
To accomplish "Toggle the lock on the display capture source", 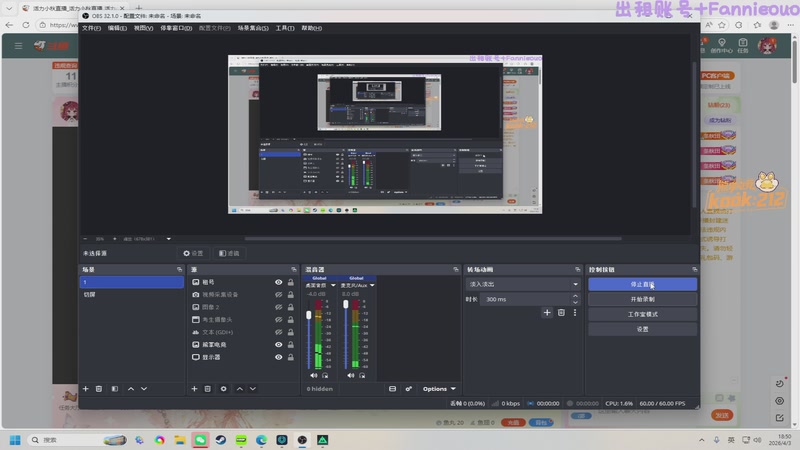I will (x=290, y=357).
